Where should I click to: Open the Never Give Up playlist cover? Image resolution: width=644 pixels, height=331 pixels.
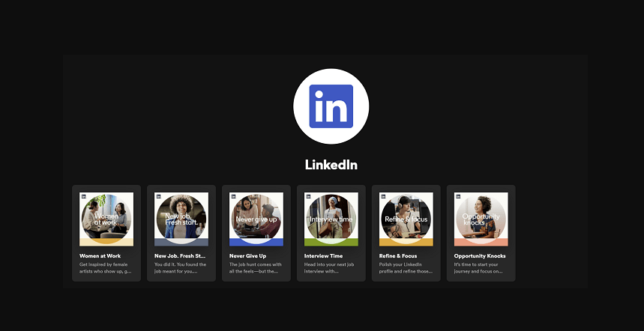pyautogui.click(x=256, y=219)
